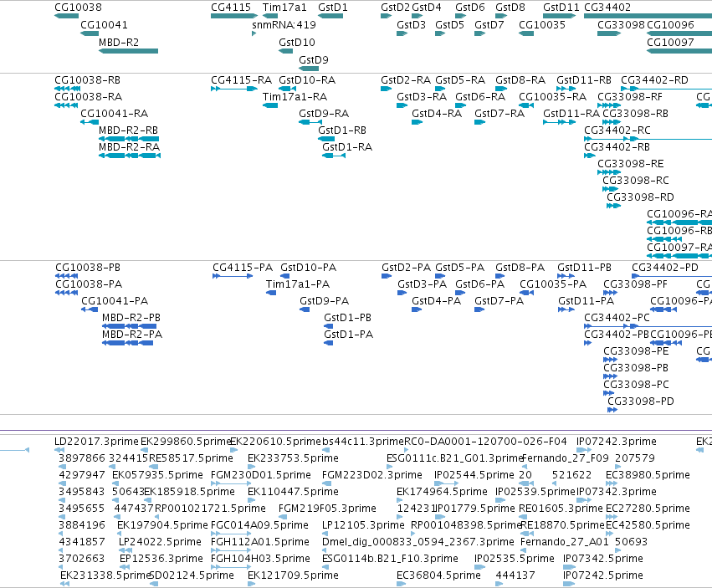
Task: Click EST EK231338.5prime
Action: coord(105,575)
